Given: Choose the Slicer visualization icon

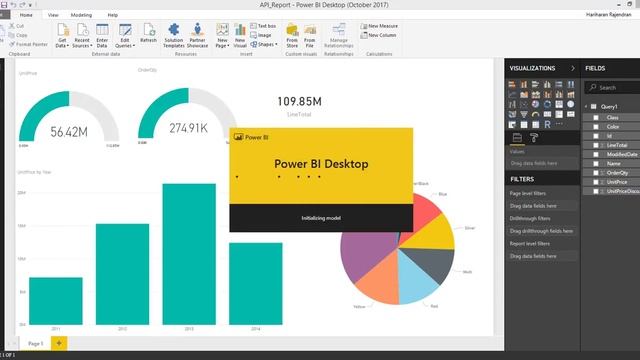Looking at the screenshot, I should [x=512, y=124].
